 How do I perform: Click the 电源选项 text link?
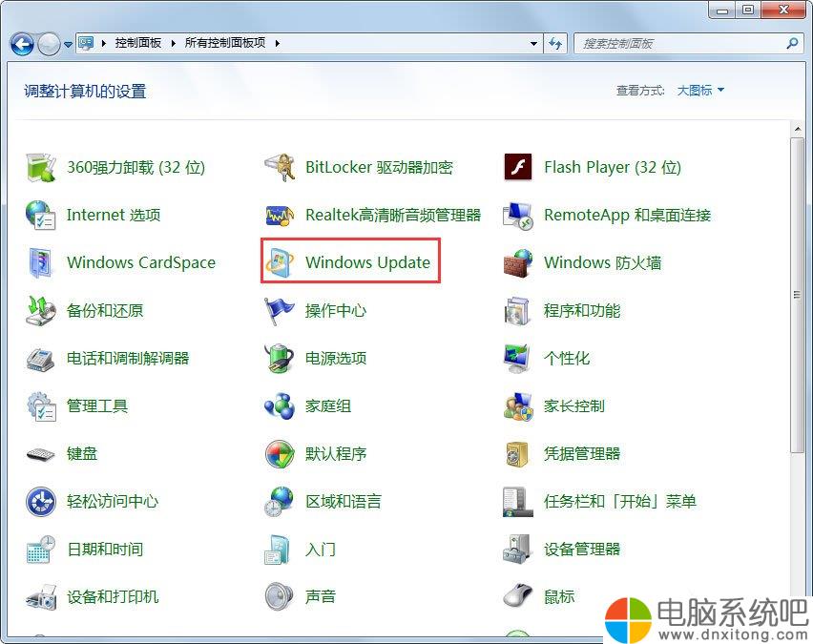336,359
